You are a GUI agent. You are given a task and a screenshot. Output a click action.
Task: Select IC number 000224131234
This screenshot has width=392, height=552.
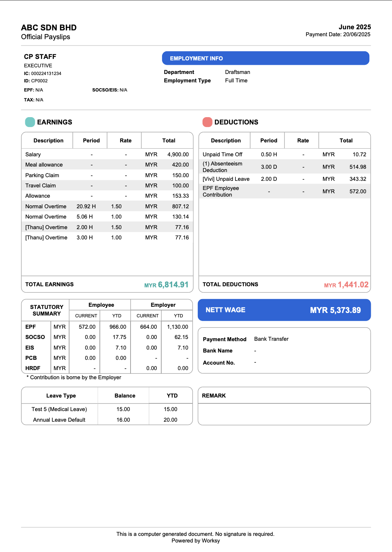click(46, 74)
